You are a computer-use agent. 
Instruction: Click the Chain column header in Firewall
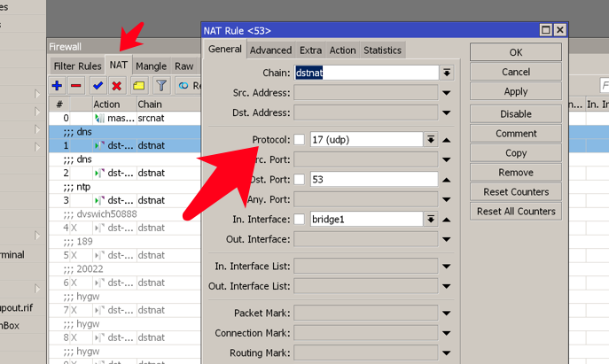tap(168, 105)
